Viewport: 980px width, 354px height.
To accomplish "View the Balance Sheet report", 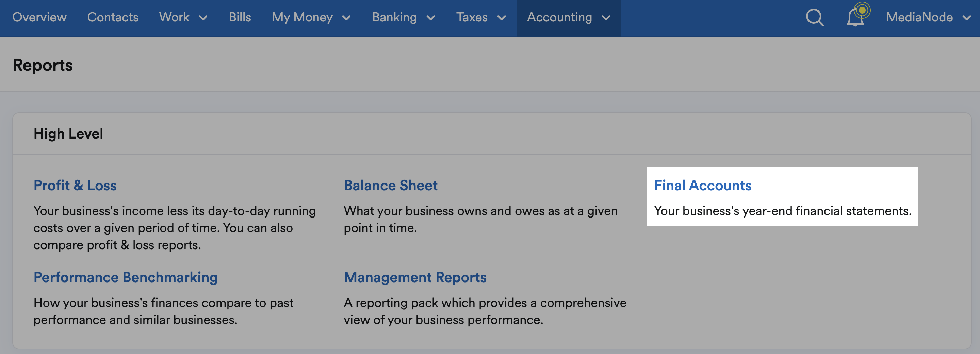I will (390, 186).
